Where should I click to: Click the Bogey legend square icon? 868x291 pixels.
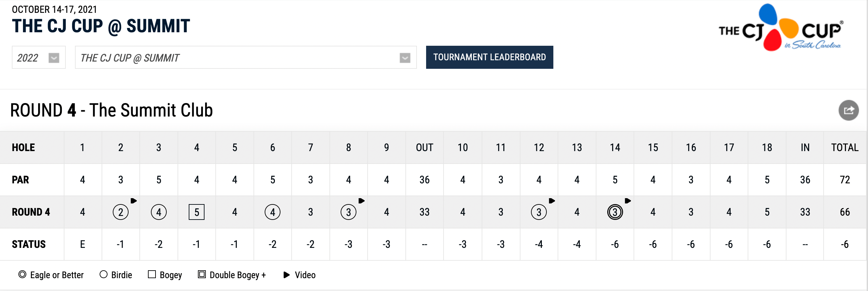point(153,275)
